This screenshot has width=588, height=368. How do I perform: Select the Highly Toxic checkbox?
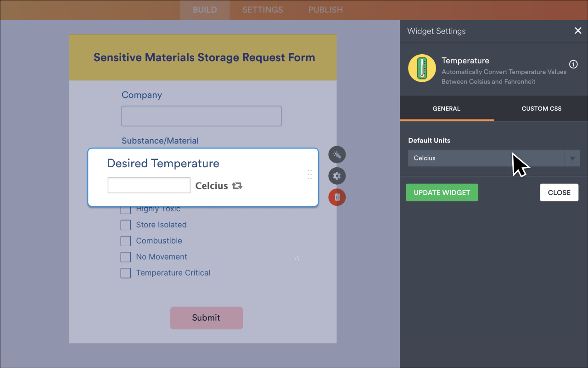126,209
